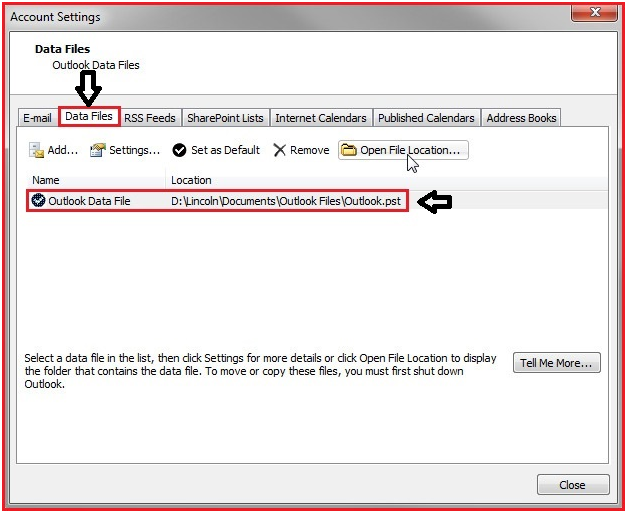The width and height of the screenshot is (628, 513).
Task: Select the 'Outlook Data File' name entry
Action: [89, 201]
